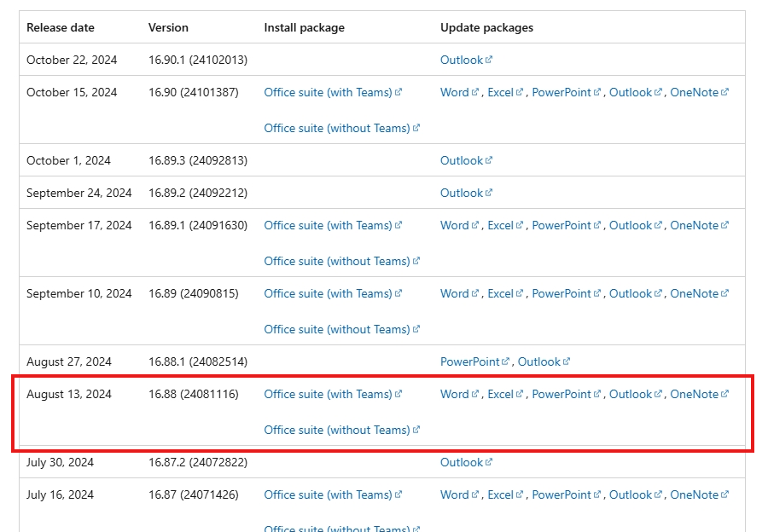Select version text 16.88.1 (24082514)

pyautogui.click(x=198, y=361)
